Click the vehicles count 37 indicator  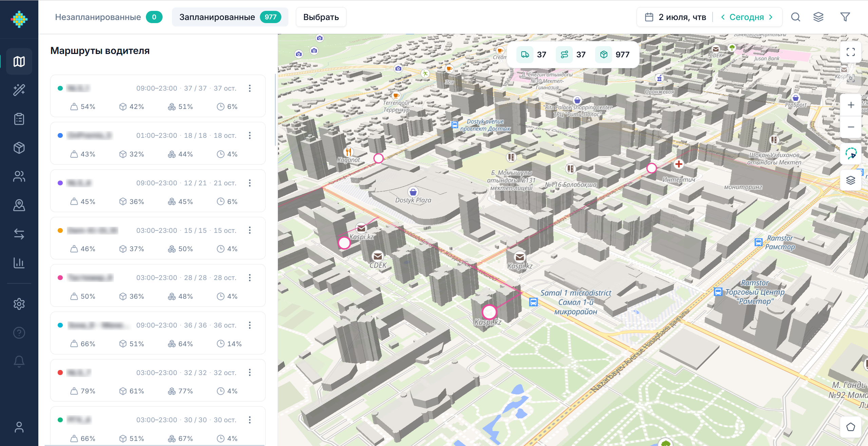[x=532, y=55]
